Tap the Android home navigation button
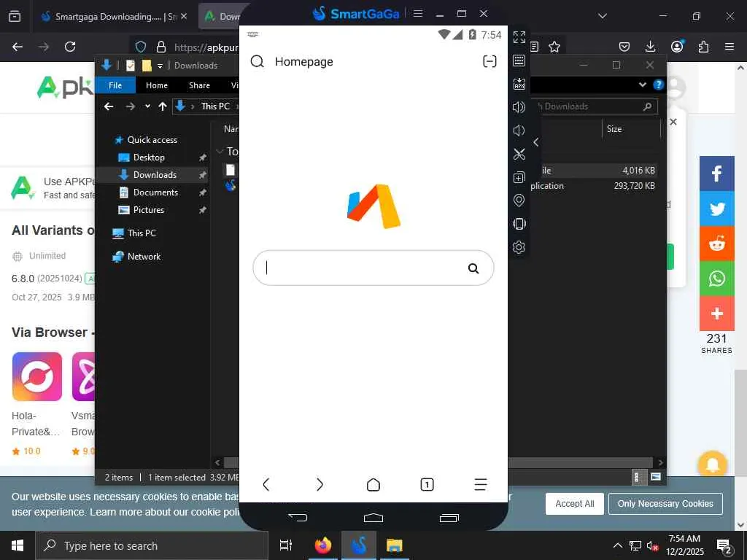The height and width of the screenshot is (560, 747). coord(373,518)
